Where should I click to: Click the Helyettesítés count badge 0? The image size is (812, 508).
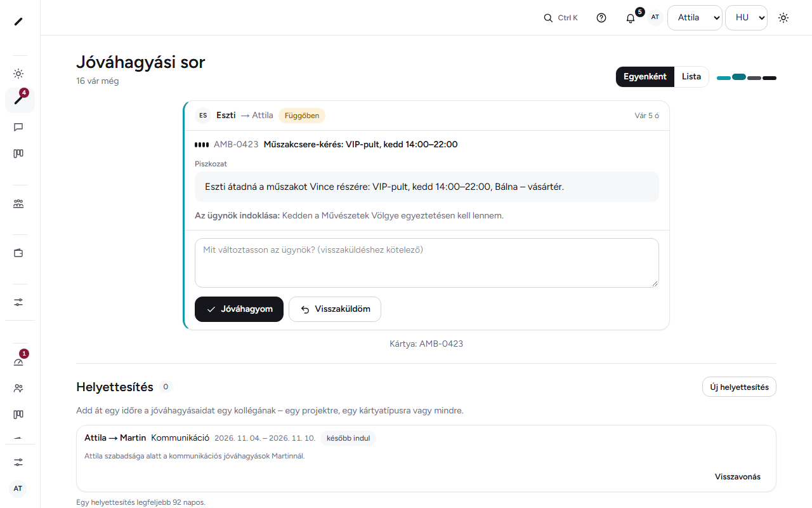coord(166,387)
